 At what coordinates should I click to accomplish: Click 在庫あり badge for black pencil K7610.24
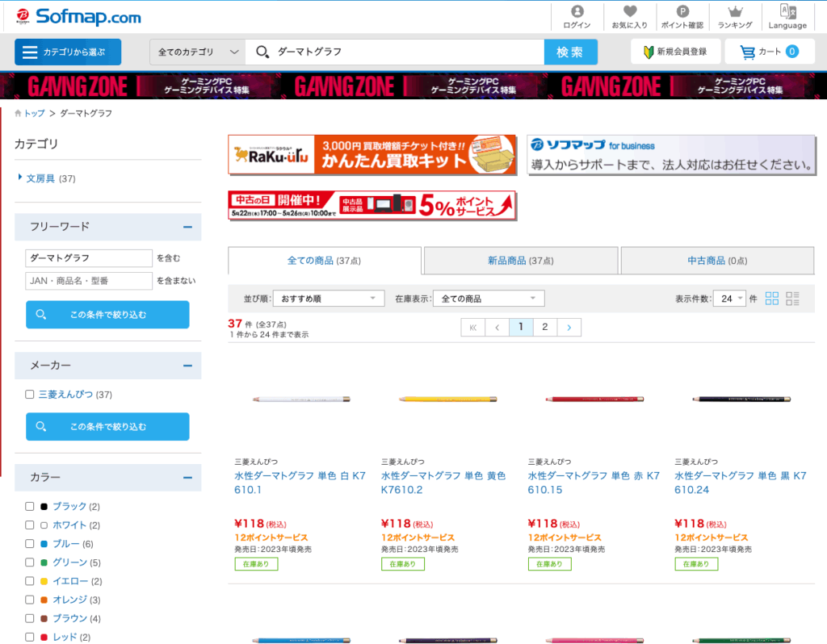click(x=696, y=564)
